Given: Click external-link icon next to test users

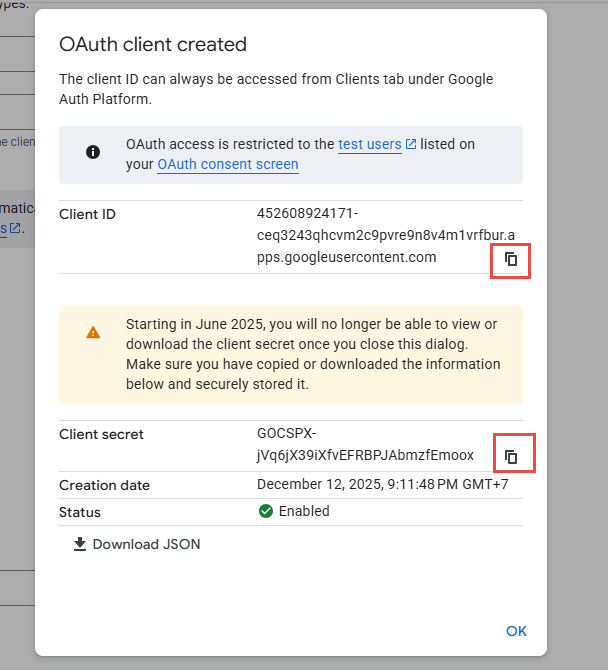Looking at the screenshot, I should click(411, 145).
